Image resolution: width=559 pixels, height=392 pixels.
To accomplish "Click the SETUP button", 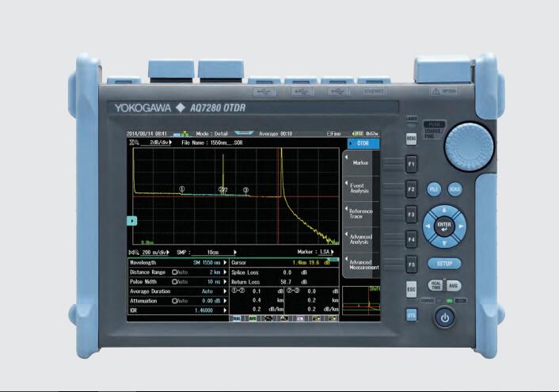I will click(x=444, y=264).
